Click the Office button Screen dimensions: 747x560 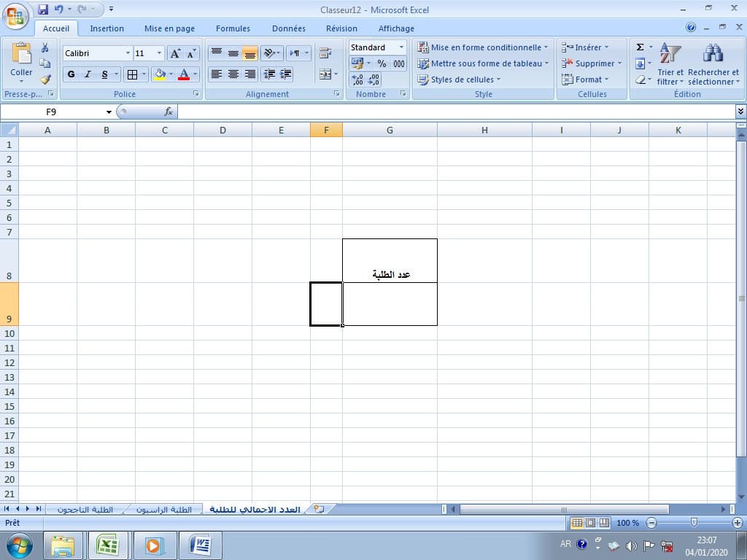click(15, 16)
